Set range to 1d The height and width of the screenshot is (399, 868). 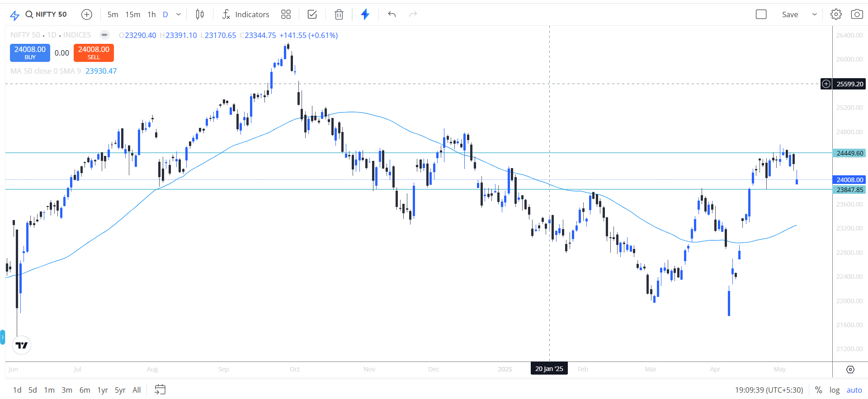tap(17, 390)
